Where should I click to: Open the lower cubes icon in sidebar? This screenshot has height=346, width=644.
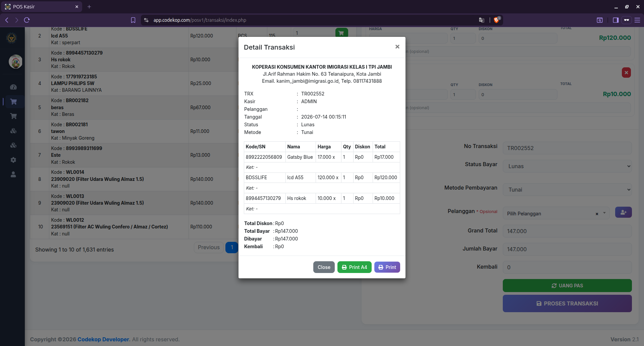(13, 145)
